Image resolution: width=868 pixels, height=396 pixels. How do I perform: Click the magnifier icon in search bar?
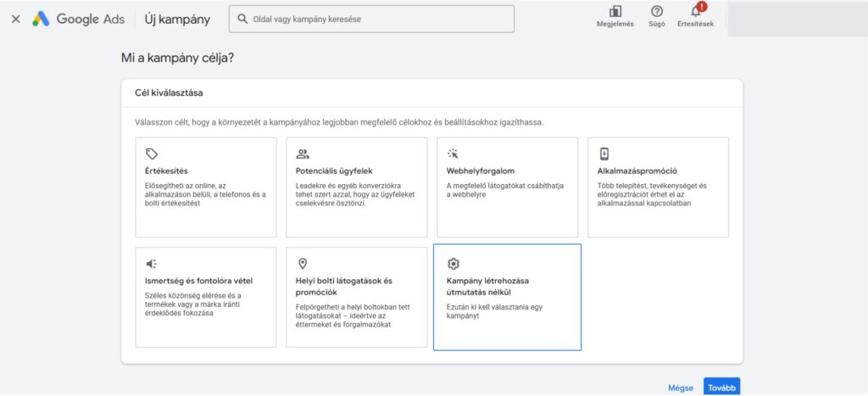click(243, 19)
